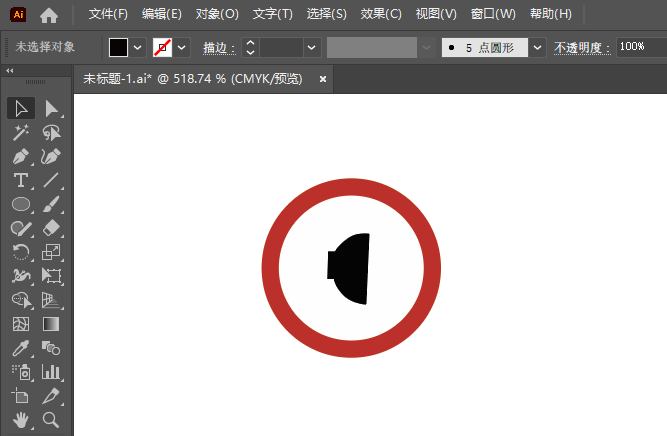Select the Type tool
This screenshot has height=436, width=667.
[x=21, y=180]
